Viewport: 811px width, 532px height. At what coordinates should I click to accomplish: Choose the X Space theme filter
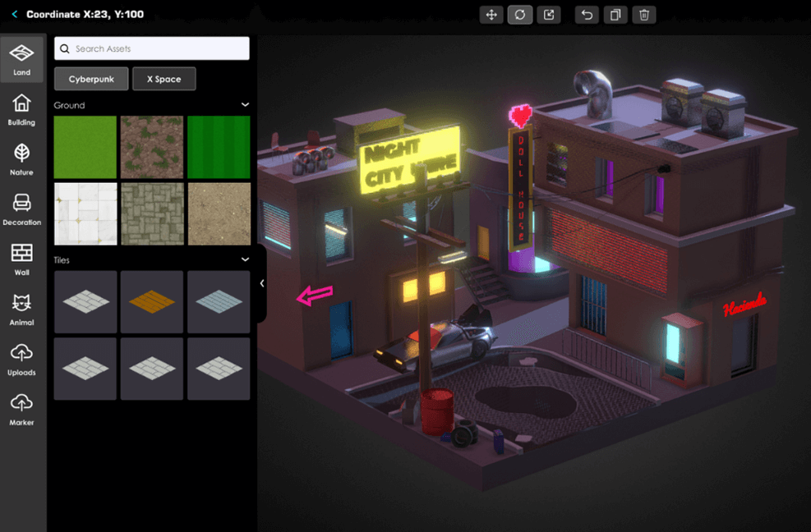click(164, 79)
